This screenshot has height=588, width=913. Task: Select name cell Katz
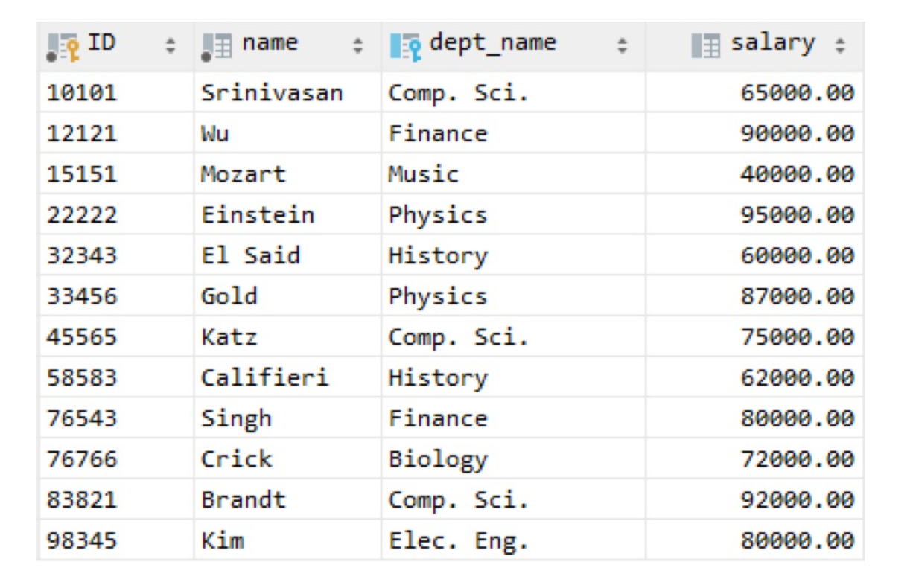pyautogui.click(x=287, y=336)
